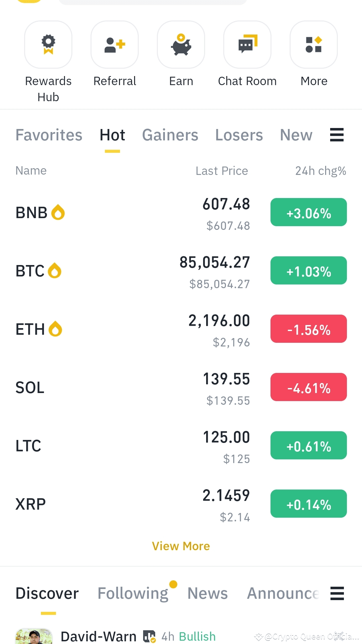This screenshot has height=644, width=362.
Task: Toggle the BNB +3.06% change badge
Action: pyautogui.click(x=309, y=212)
